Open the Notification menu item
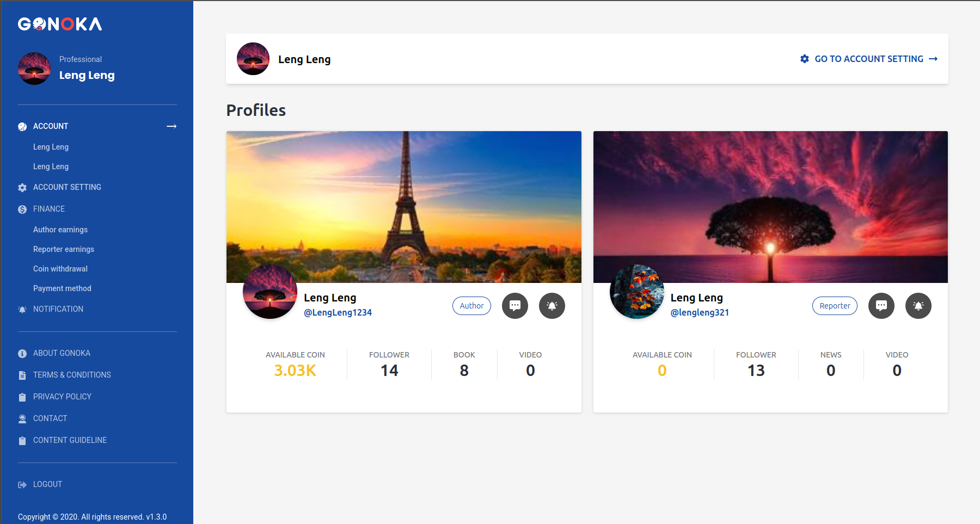Viewport: 980px width, 524px height. tap(58, 309)
